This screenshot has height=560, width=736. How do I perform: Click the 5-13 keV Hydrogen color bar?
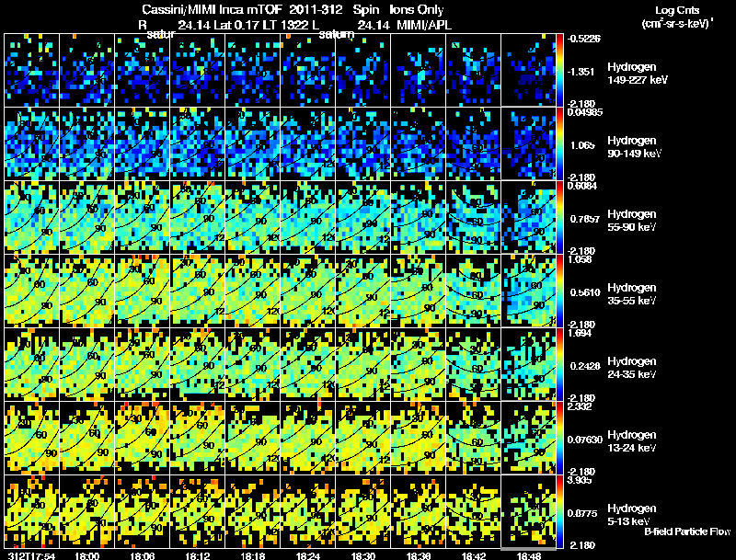[561, 511]
